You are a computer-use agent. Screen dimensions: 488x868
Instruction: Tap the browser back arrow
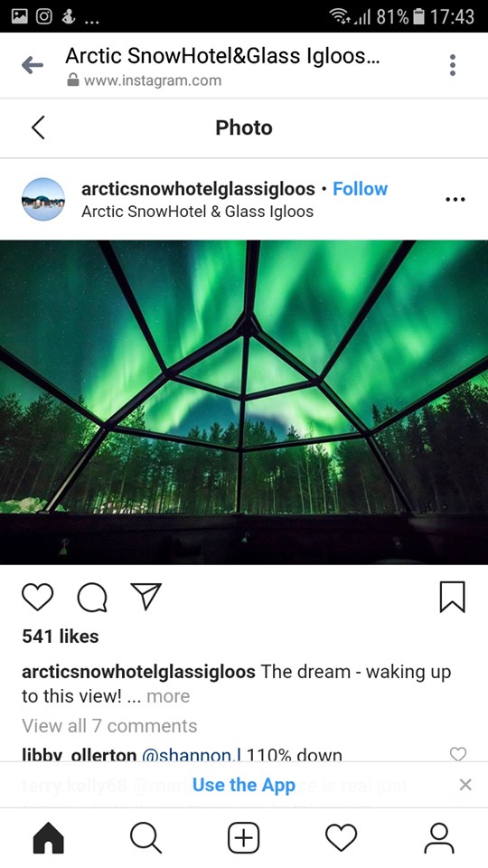tap(33, 65)
